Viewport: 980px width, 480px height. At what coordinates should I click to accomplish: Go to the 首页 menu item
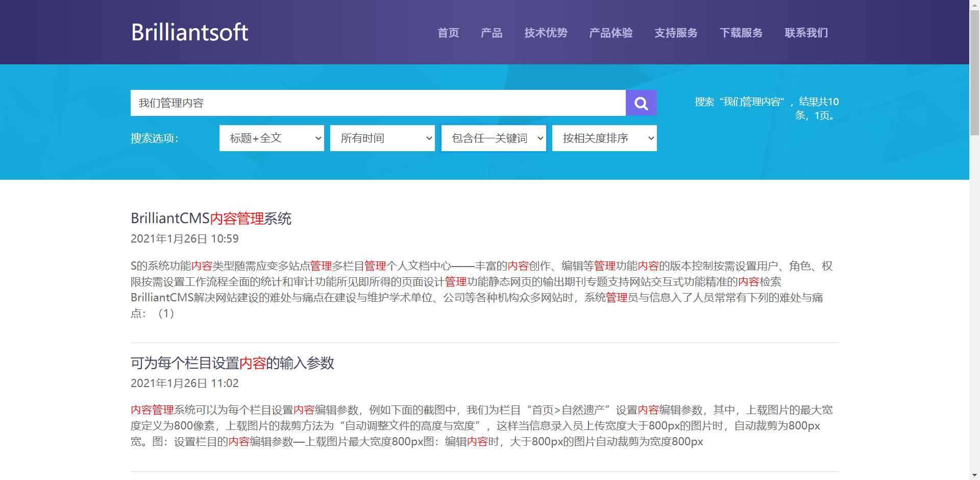point(448,33)
